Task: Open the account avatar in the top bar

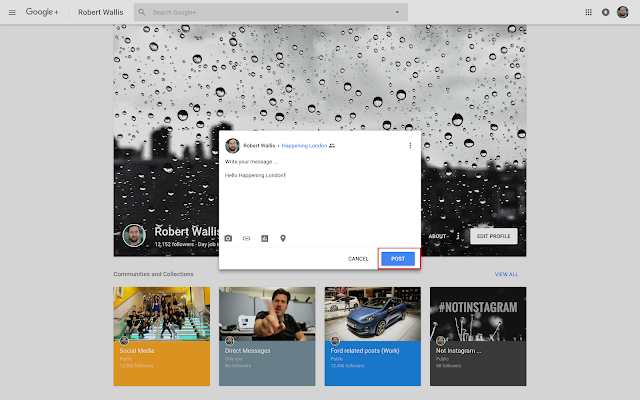Action: click(x=622, y=12)
